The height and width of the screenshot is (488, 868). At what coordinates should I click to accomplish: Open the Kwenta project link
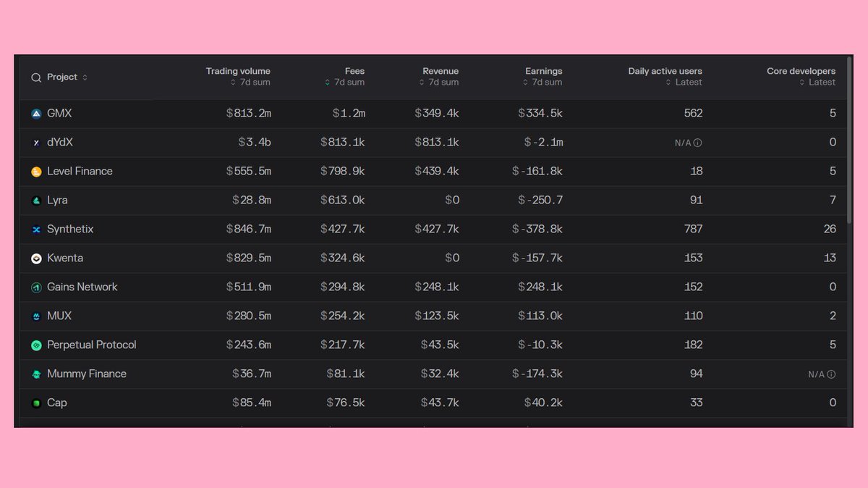[65, 258]
